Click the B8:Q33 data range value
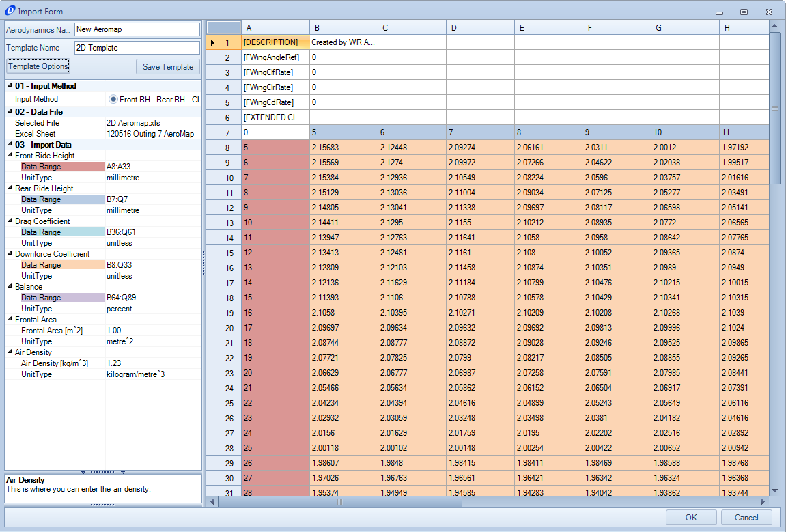The width and height of the screenshot is (786, 532). (120, 265)
